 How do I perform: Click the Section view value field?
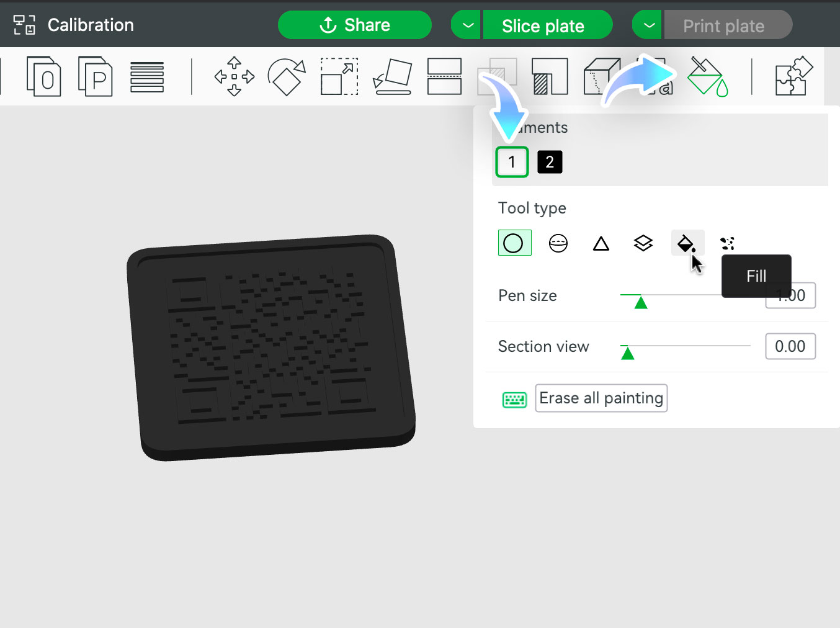point(790,346)
